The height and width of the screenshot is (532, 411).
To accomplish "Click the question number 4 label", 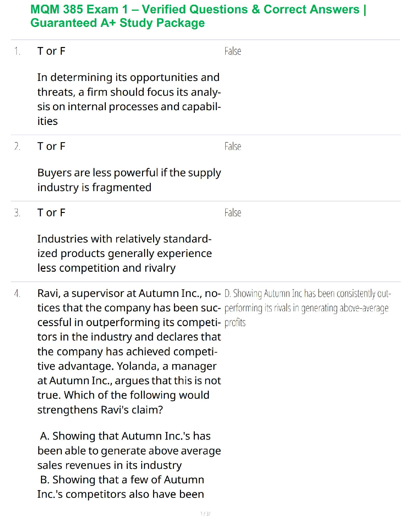I will pyautogui.click(x=17, y=294).
